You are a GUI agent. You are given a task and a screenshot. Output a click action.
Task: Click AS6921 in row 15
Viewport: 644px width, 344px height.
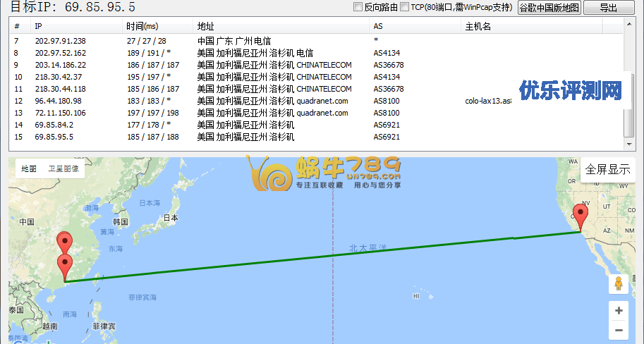click(x=387, y=137)
